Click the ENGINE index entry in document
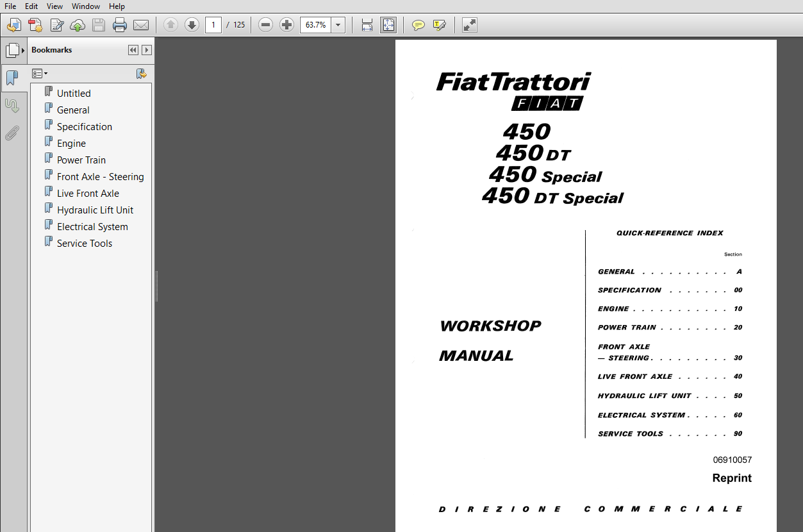This screenshot has height=532, width=803. pos(670,309)
